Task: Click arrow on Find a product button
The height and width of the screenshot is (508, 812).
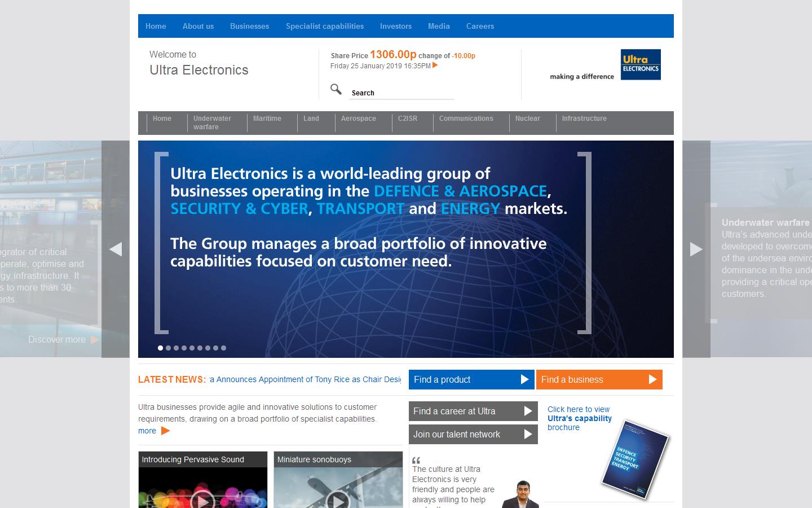Action: pos(524,379)
